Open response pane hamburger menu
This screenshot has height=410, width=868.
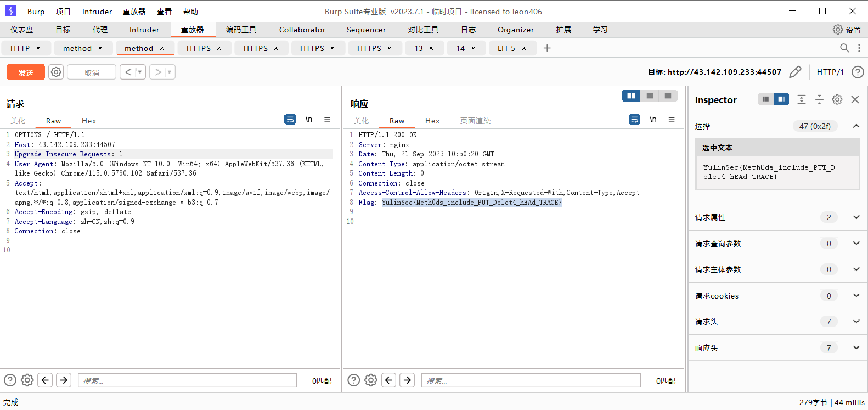pos(671,119)
